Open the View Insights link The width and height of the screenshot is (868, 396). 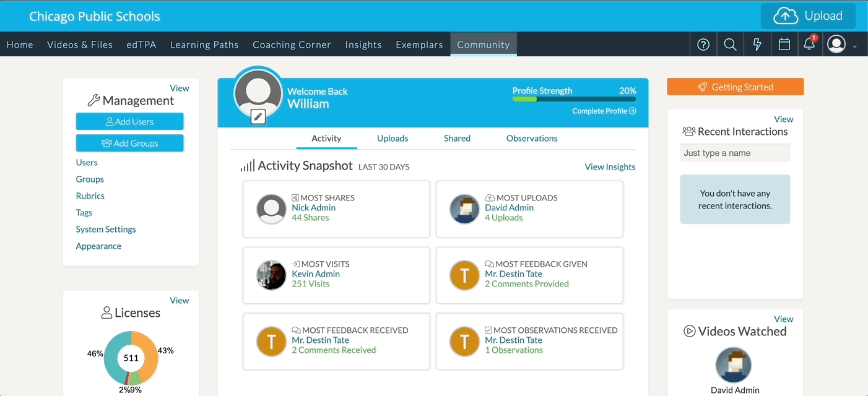610,167
